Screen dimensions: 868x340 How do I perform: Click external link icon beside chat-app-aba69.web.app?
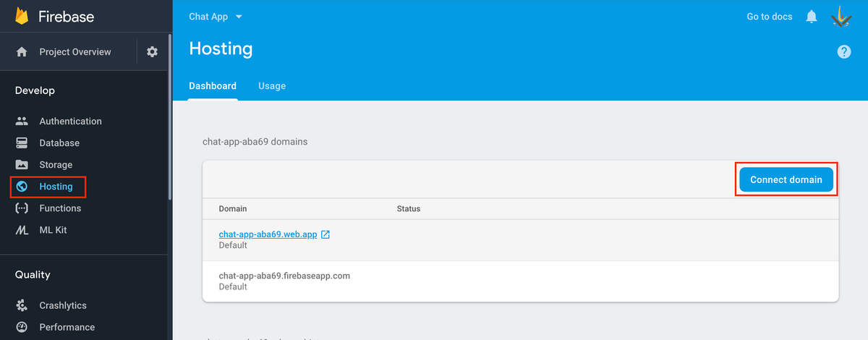(325, 234)
